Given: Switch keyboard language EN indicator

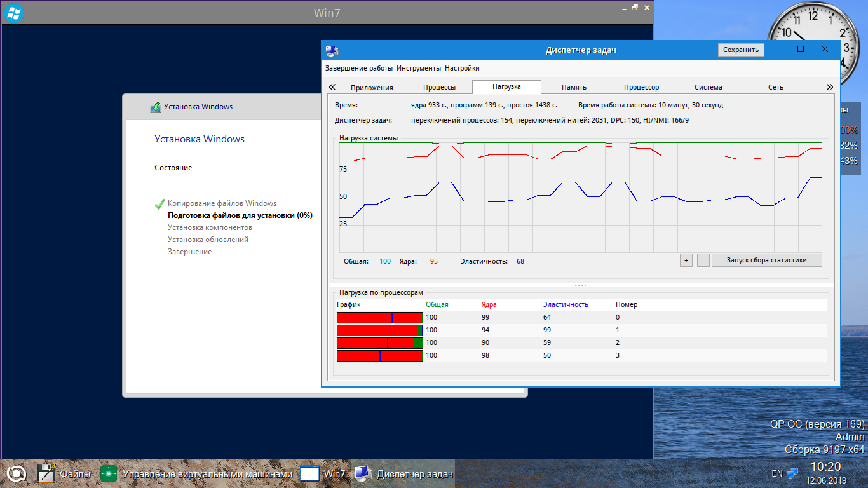Looking at the screenshot, I should click(x=777, y=473).
